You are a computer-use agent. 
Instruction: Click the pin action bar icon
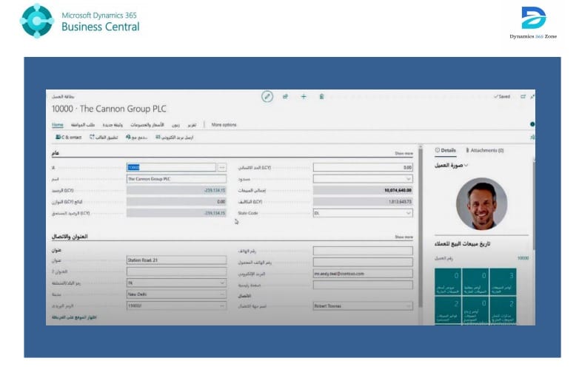click(532, 137)
